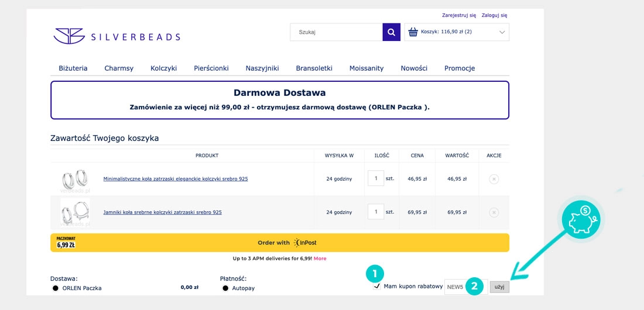The width and height of the screenshot is (644, 310).
Task: Click the Zarejestruj się link
Action: click(x=459, y=15)
